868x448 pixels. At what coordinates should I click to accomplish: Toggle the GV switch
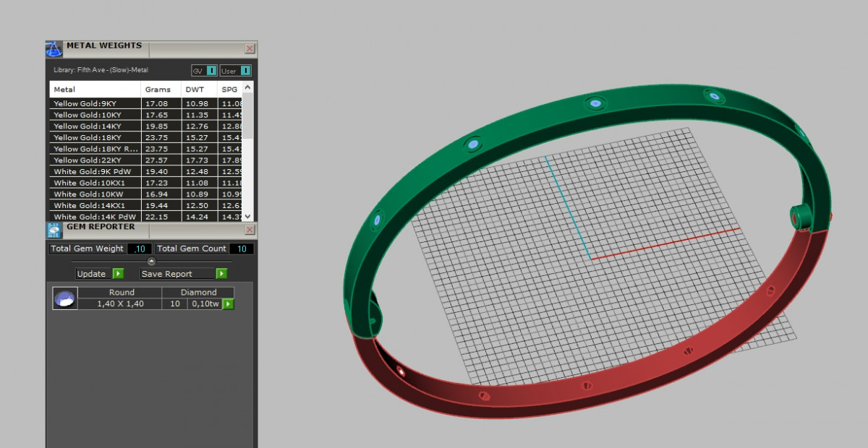coord(204,71)
